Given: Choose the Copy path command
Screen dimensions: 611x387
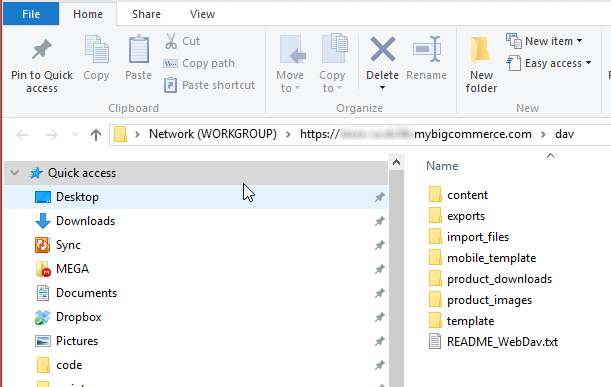Looking at the screenshot, I should pyautogui.click(x=199, y=63).
